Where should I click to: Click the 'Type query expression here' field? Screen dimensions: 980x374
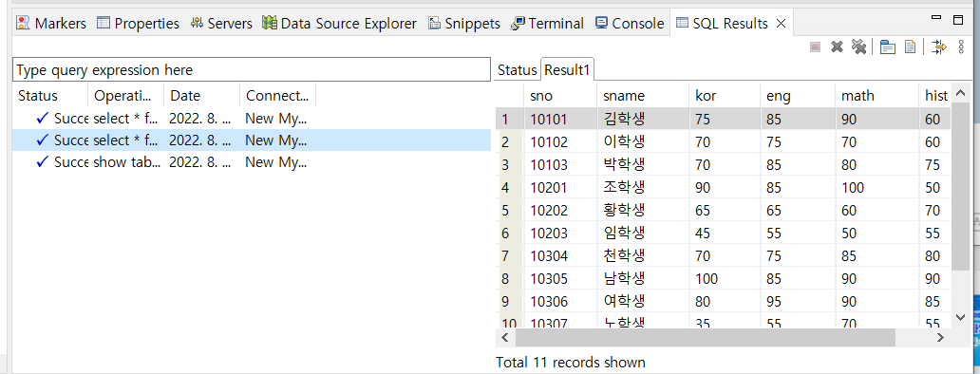tap(252, 70)
